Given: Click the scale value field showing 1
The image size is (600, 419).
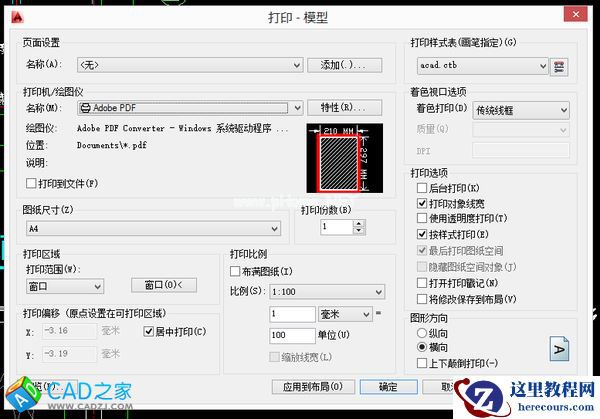Looking at the screenshot, I should coord(292,314).
